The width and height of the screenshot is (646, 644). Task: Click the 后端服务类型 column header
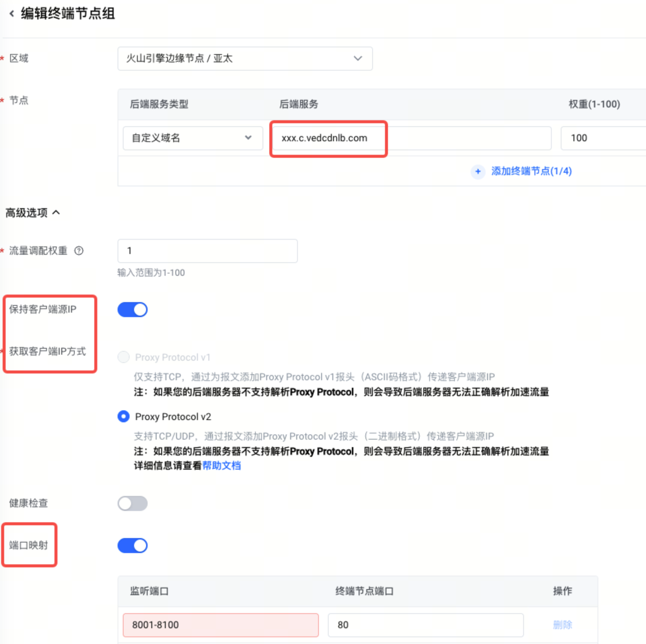159,104
